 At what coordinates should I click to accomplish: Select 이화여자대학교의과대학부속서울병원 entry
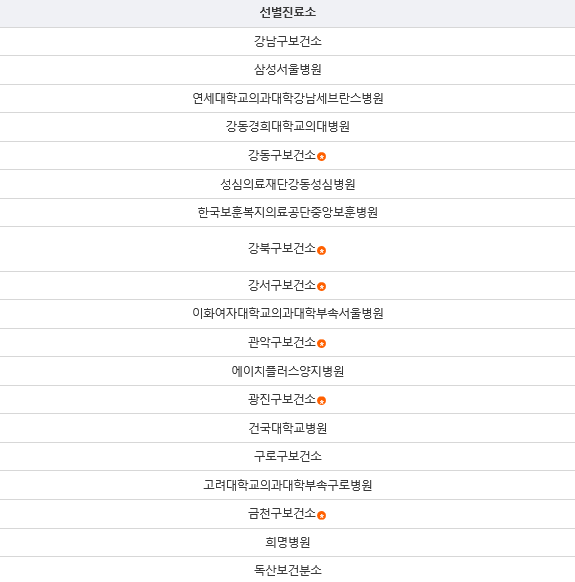pos(287,314)
